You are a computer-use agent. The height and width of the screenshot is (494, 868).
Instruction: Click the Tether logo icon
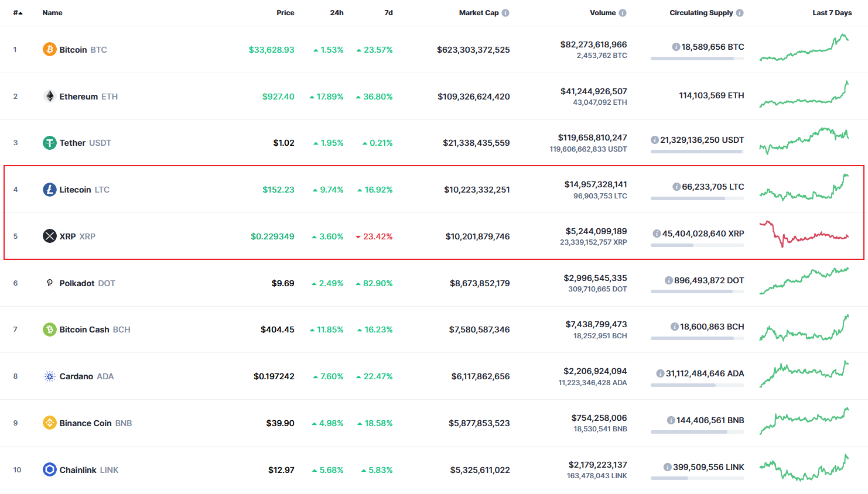[x=50, y=143]
